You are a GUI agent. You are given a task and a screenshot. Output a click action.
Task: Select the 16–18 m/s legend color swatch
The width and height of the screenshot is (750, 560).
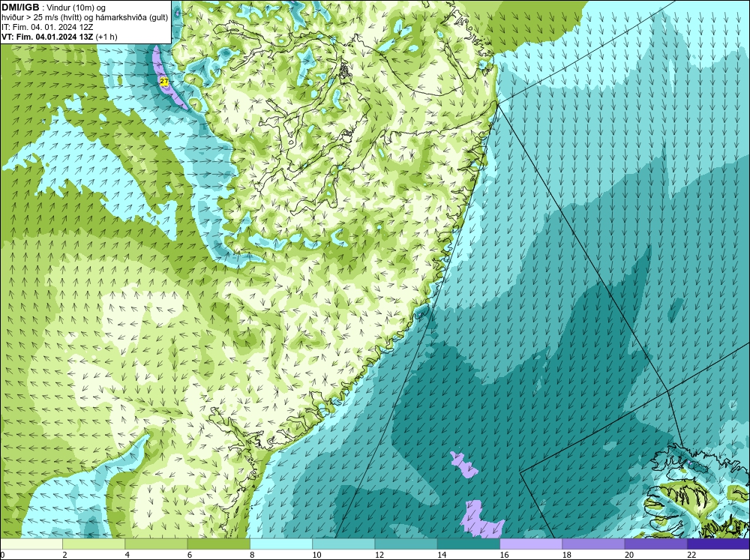tap(531, 544)
